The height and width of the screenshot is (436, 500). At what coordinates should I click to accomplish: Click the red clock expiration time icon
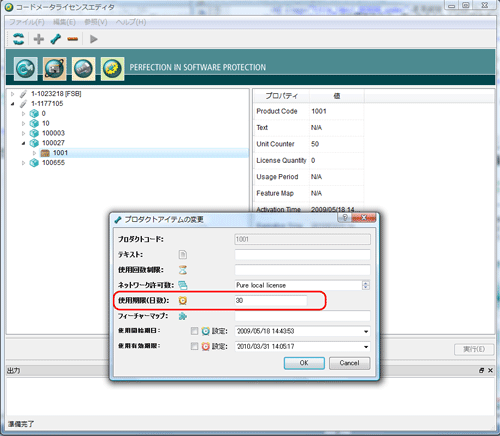pyautogui.click(x=206, y=346)
